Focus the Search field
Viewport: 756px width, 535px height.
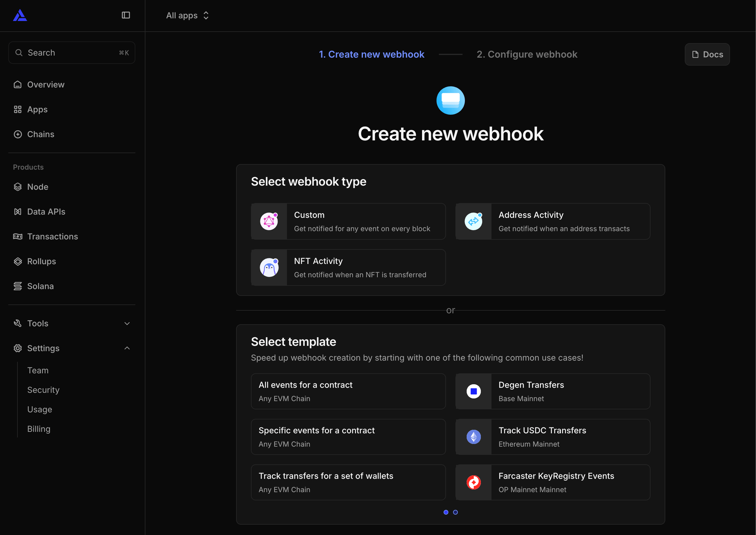tap(72, 53)
